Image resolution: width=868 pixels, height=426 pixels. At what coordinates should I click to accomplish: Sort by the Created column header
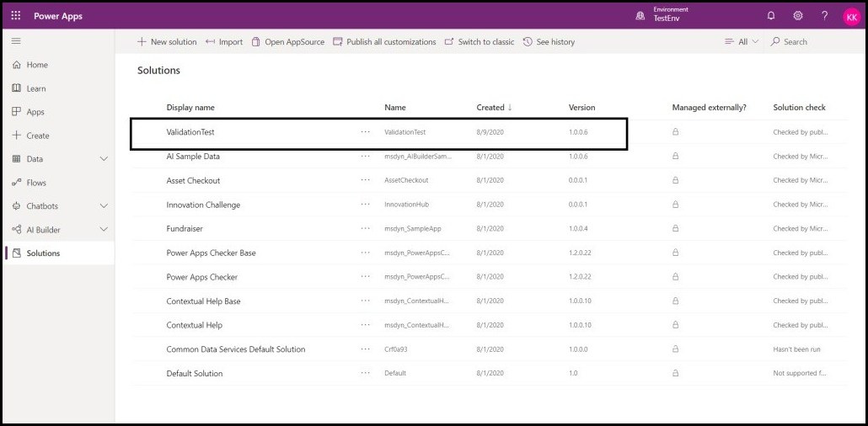pos(493,108)
